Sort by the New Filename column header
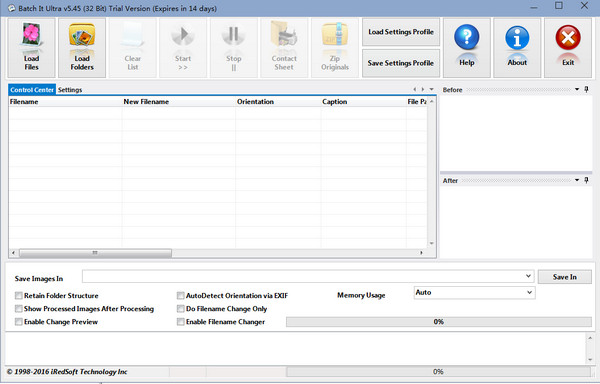 pyautogui.click(x=179, y=102)
